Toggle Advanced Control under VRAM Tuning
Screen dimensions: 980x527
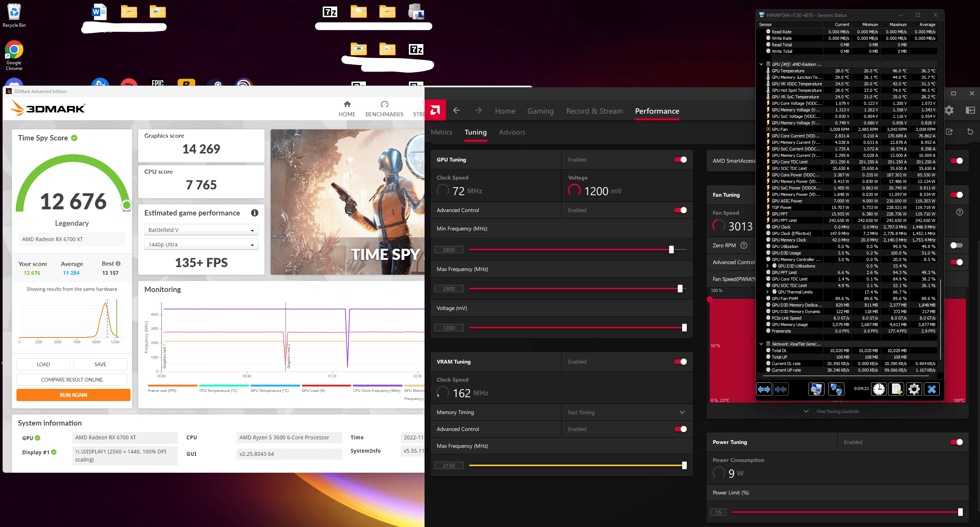pos(681,429)
